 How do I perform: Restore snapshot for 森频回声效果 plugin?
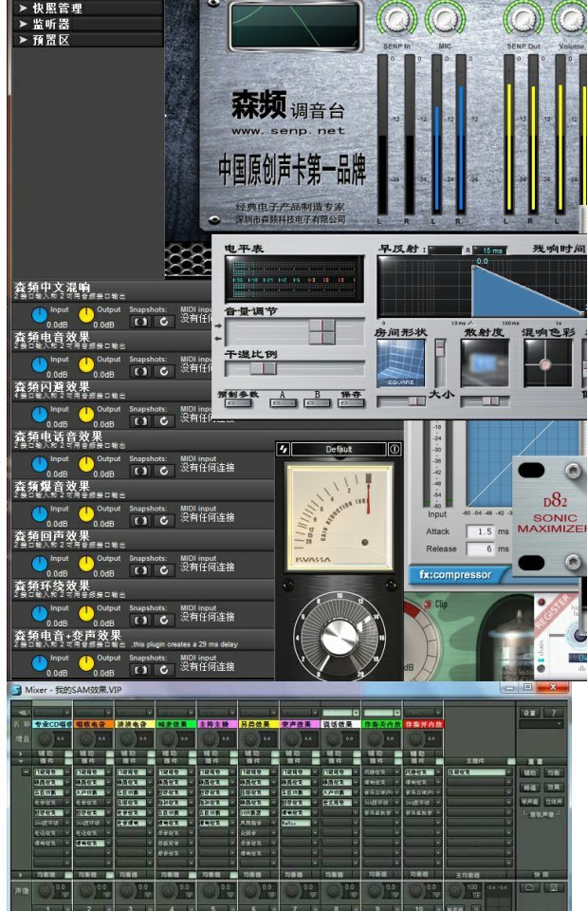pos(164,570)
